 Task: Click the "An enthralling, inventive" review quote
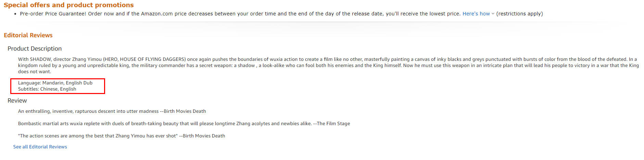pos(88,111)
